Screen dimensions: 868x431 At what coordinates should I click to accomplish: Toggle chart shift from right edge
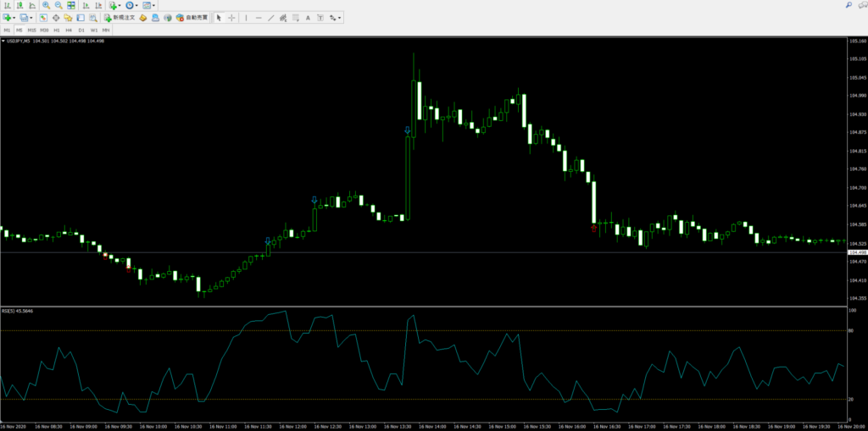[x=97, y=5]
